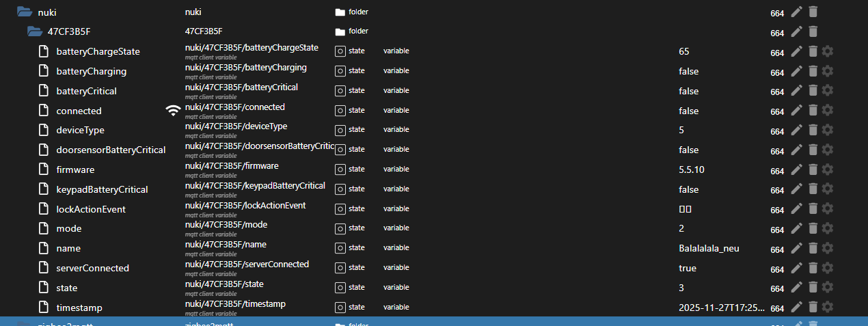The height and width of the screenshot is (326, 868).
Task: Click the serverConnected value true
Action: pyautogui.click(x=688, y=268)
